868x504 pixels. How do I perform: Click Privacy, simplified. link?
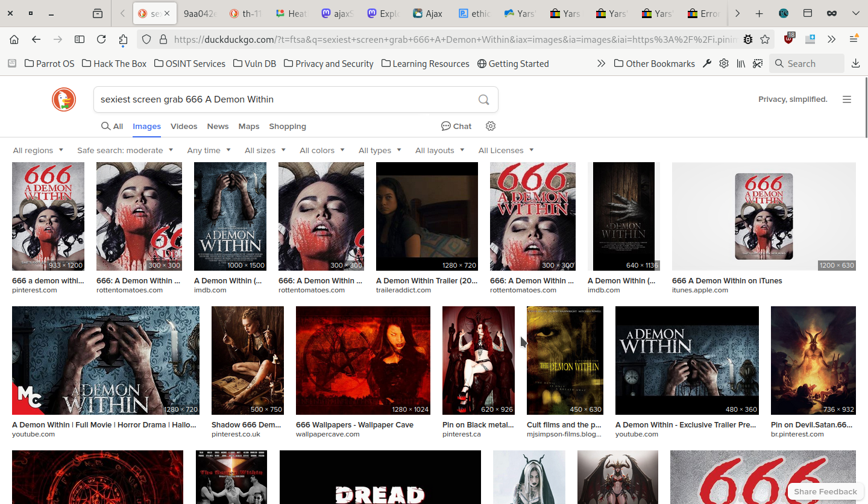tap(793, 99)
